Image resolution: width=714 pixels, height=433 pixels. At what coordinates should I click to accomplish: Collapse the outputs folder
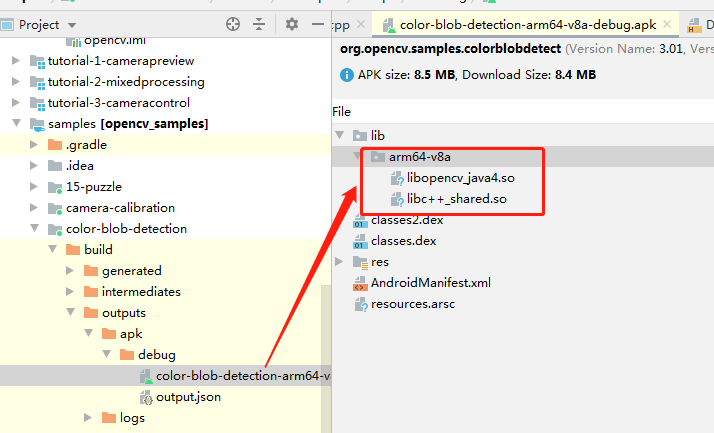coord(71,312)
